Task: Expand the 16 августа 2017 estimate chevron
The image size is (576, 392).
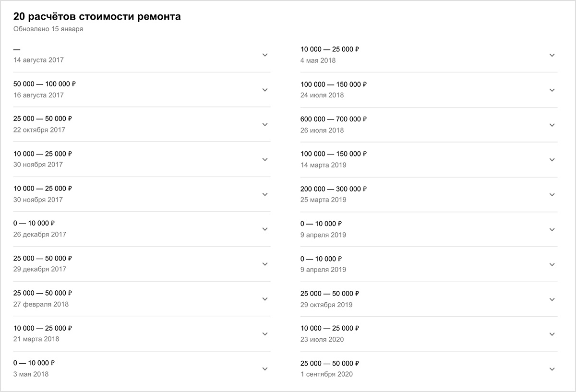Action: tap(265, 90)
